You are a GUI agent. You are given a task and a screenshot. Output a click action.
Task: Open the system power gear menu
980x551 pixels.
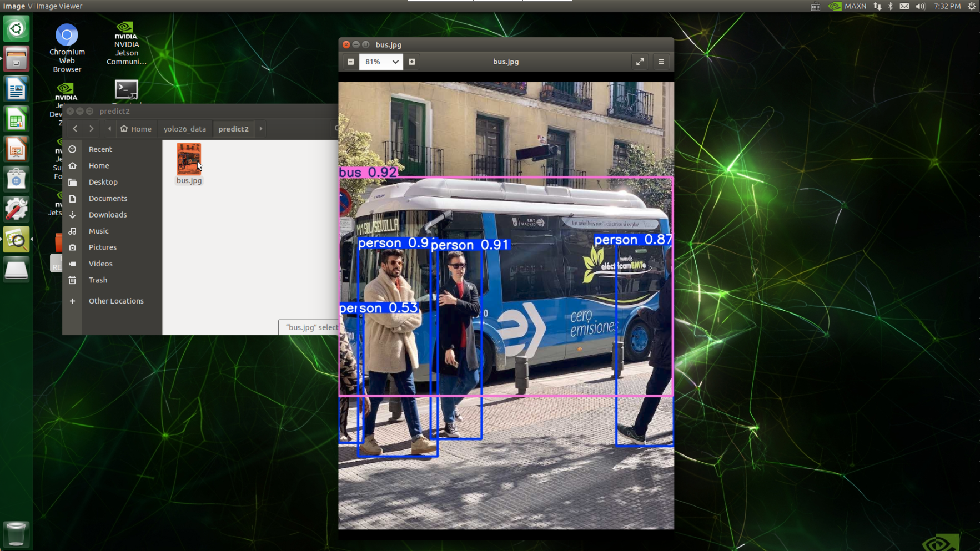click(972, 6)
